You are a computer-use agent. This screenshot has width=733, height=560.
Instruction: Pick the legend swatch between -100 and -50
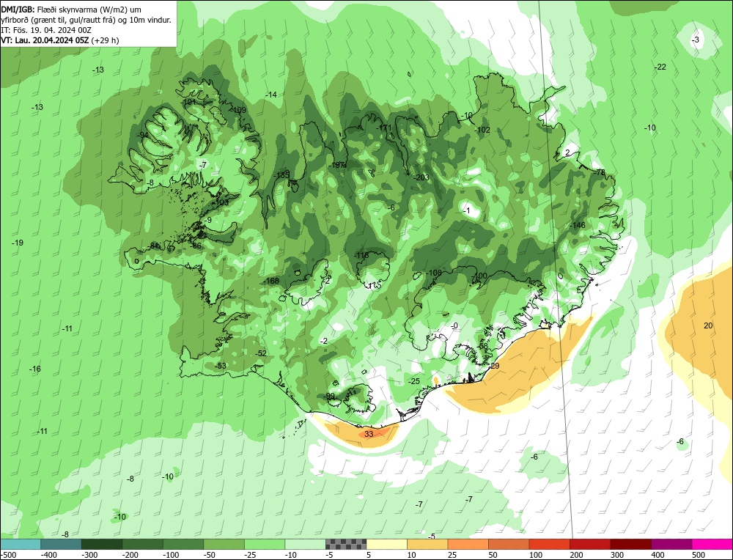pyautogui.click(x=183, y=544)
